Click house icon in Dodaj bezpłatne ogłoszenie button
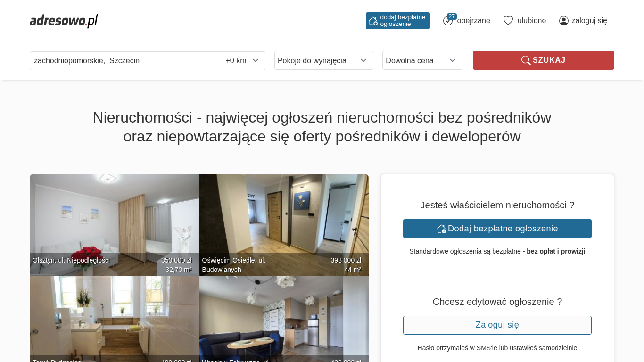This screenshot has width=644, height=362. pos(441,229)
